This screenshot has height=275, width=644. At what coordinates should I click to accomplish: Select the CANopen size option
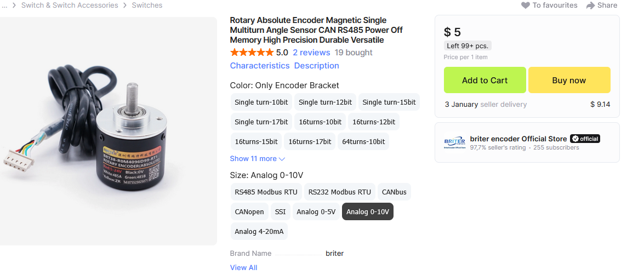tap(249, 212)
